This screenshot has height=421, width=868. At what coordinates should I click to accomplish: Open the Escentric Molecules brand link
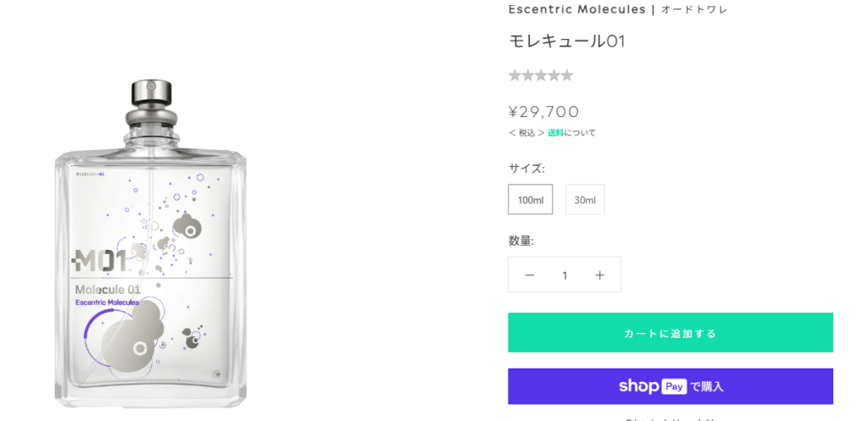(576, 9)
